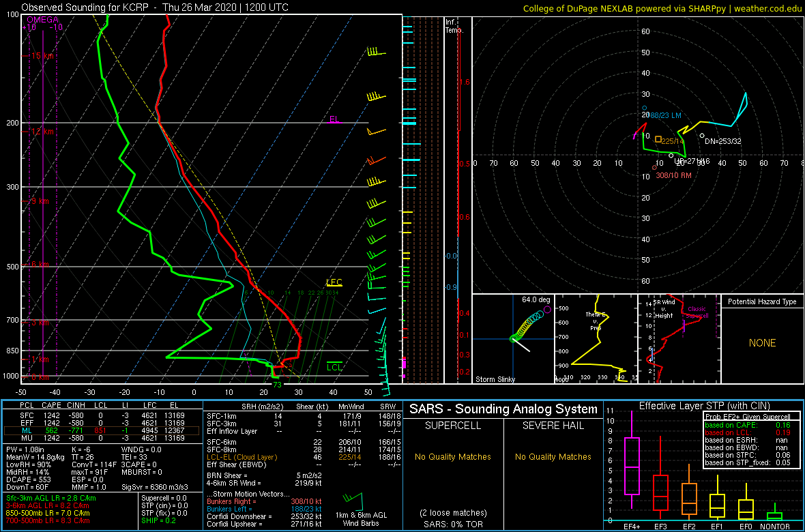The width and height of the screenshot is (805, 532).
Task: Click No Quality Matches under SUPERCELL
Action: pos(454,456)
